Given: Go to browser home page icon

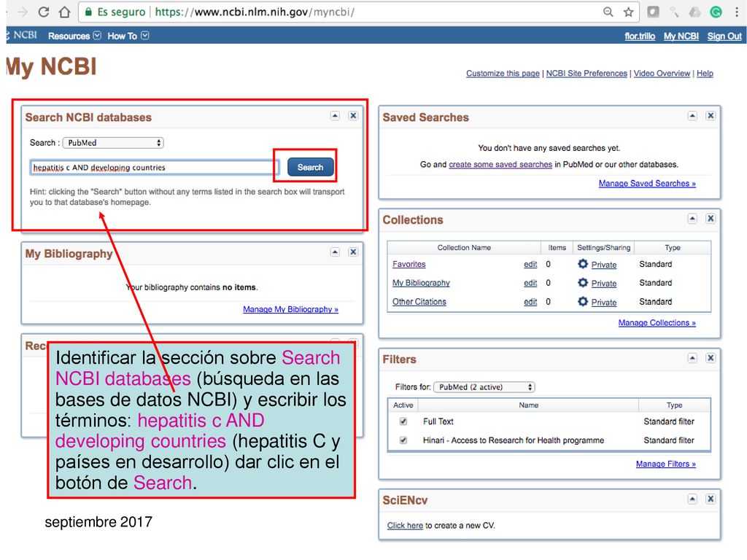Looking at the screenshot, I should pos(64,12).
